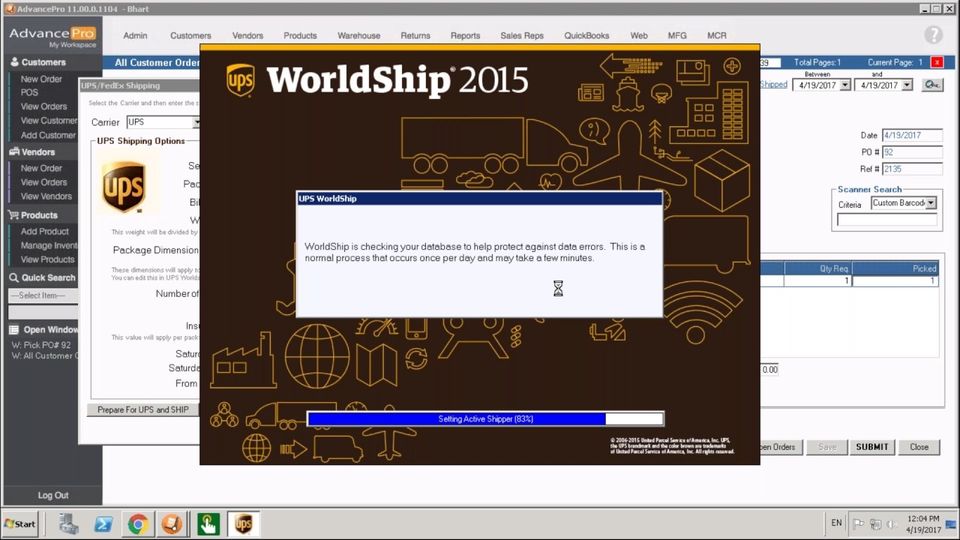Open the Admin menu
The height and width of the screenshot is (540, 960).
(x=135, y=36)
